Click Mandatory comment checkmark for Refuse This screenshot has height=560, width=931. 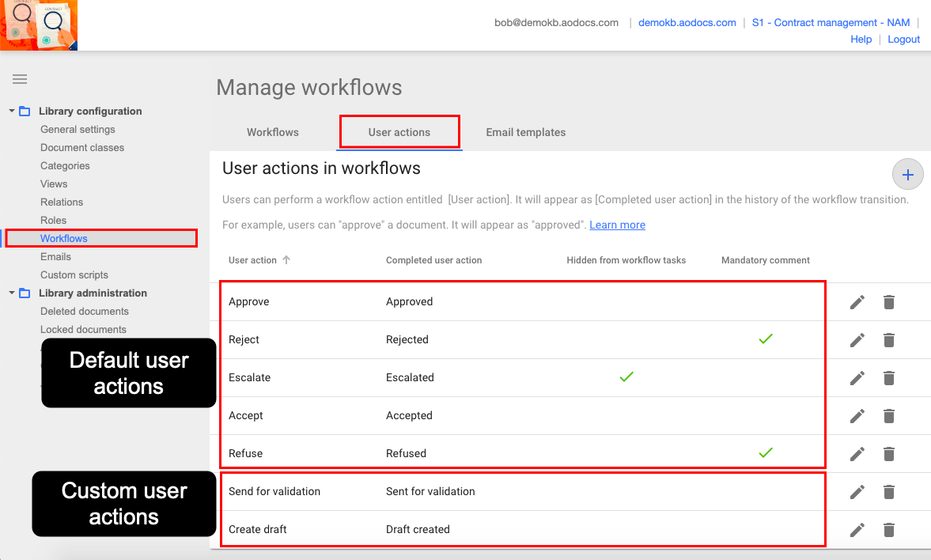pyautogui.click(x=765, y=453)
